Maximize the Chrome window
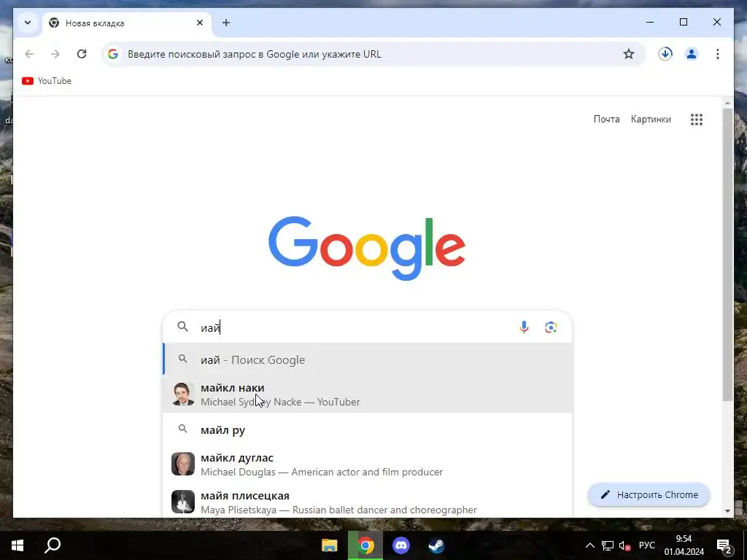Screen dimensions: 747x560 tap(684, 22)
